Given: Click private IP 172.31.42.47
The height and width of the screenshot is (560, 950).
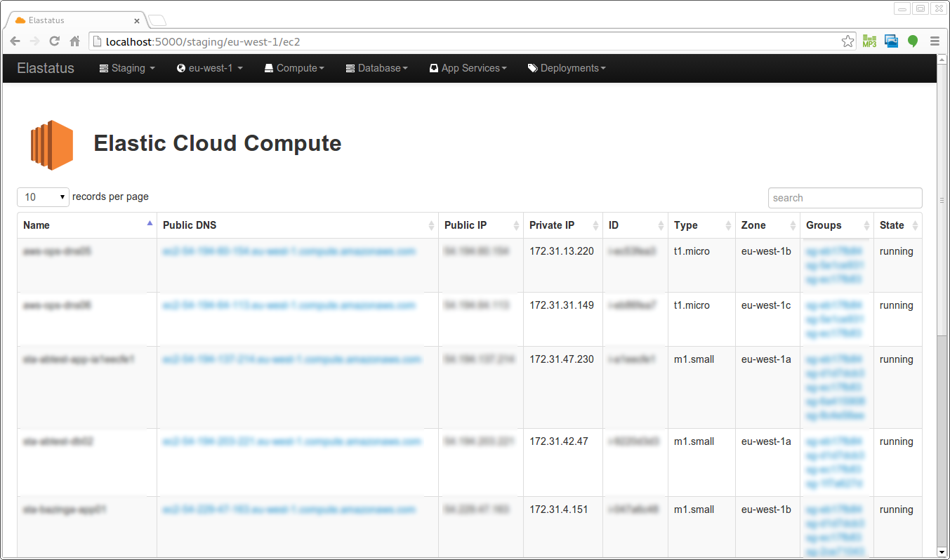Looking at the screenshot, I should coord(559,441).
